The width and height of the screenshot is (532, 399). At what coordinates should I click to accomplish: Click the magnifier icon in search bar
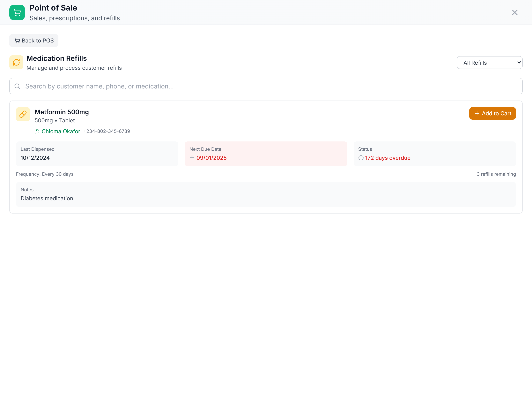(17, 86)
